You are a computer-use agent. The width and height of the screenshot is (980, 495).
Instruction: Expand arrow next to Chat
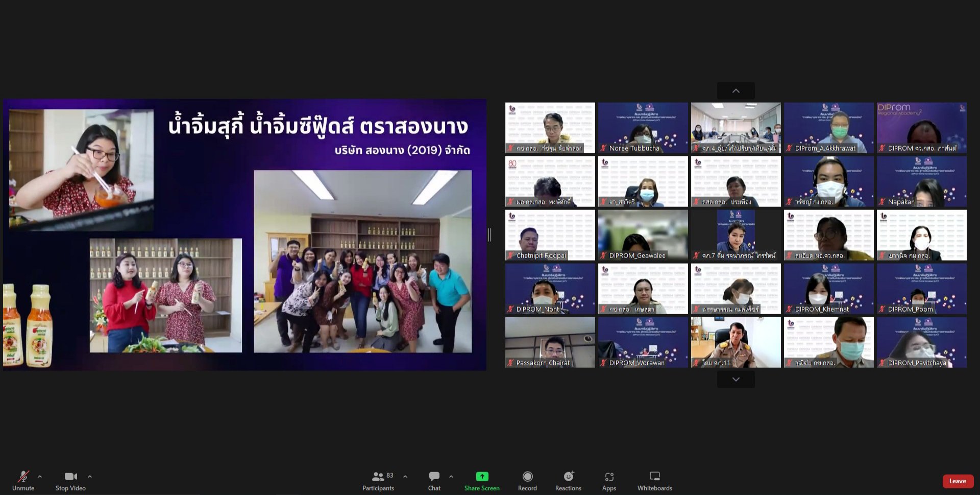(x=451, y=477)
